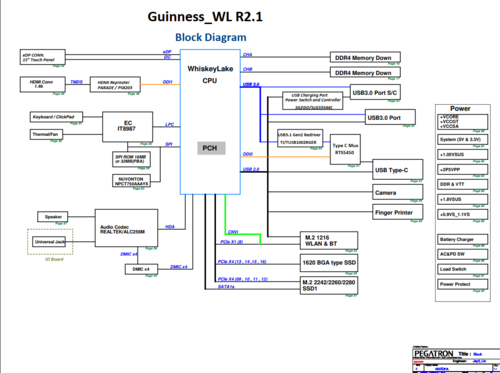Viewport: 500px width, 373px height.
Task: Select the "CHA" memory channel label
Action: (247, 55)
